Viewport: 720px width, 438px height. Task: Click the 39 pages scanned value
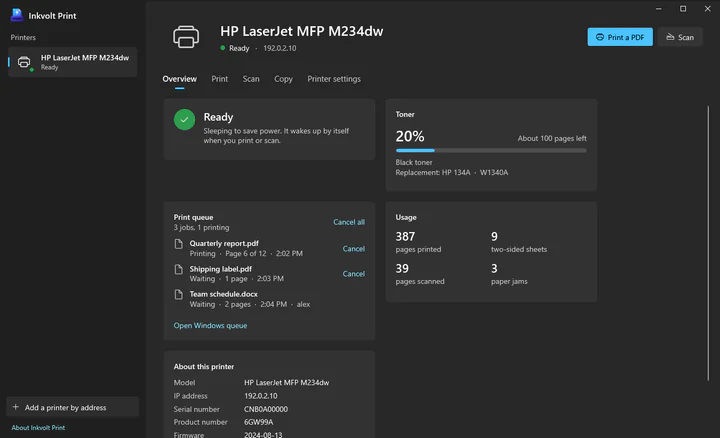[x=402, y=269]
